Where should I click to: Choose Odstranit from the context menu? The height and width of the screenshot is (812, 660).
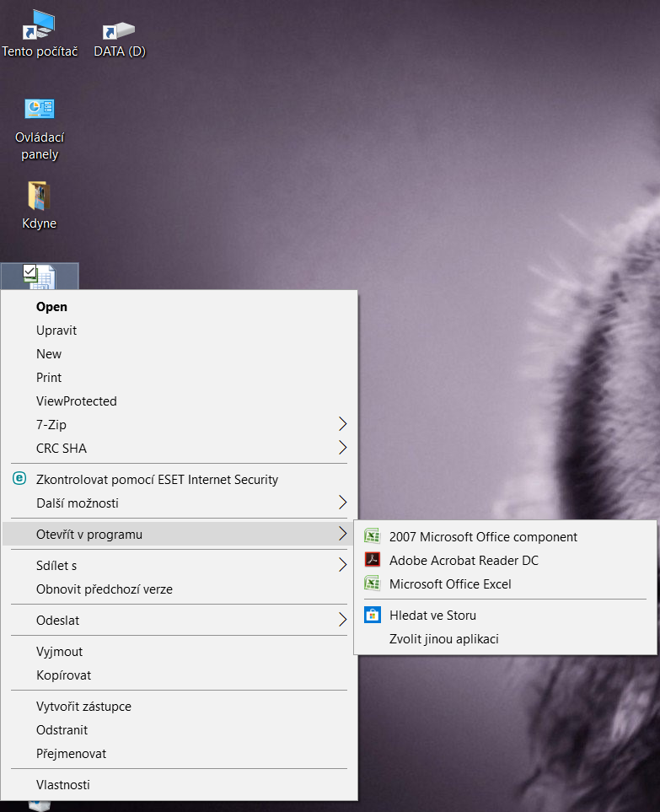(179, 730)
